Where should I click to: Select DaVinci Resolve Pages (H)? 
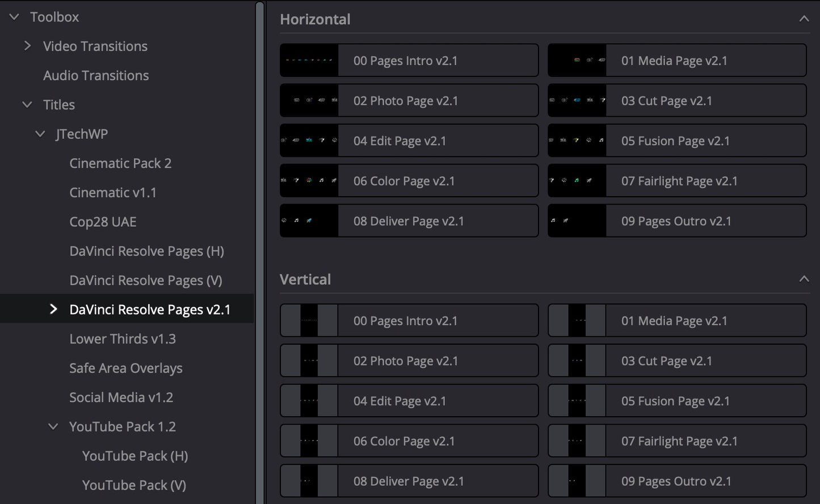[146, 251]
